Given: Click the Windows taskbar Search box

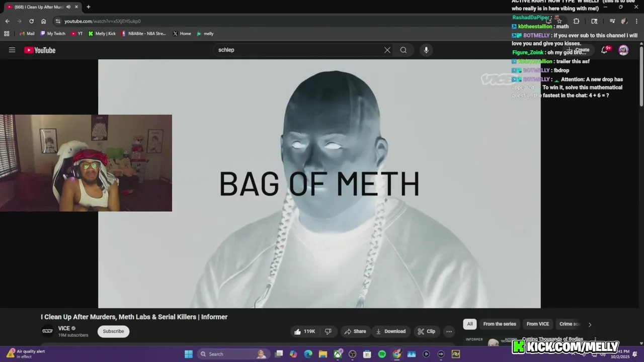Looking at the screenshot, I should pyautogui.click(x=233, y=354).
